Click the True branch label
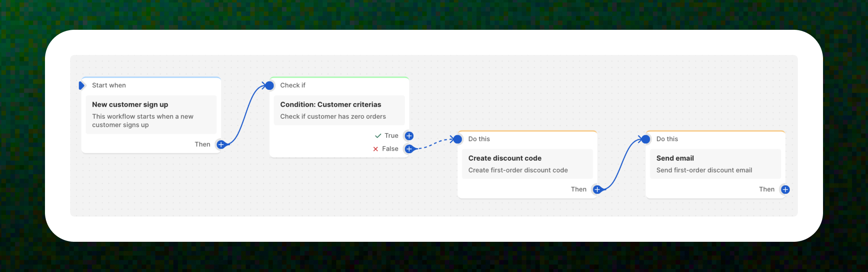The width and height of the screenshot is (868, 272). point(391,136)
